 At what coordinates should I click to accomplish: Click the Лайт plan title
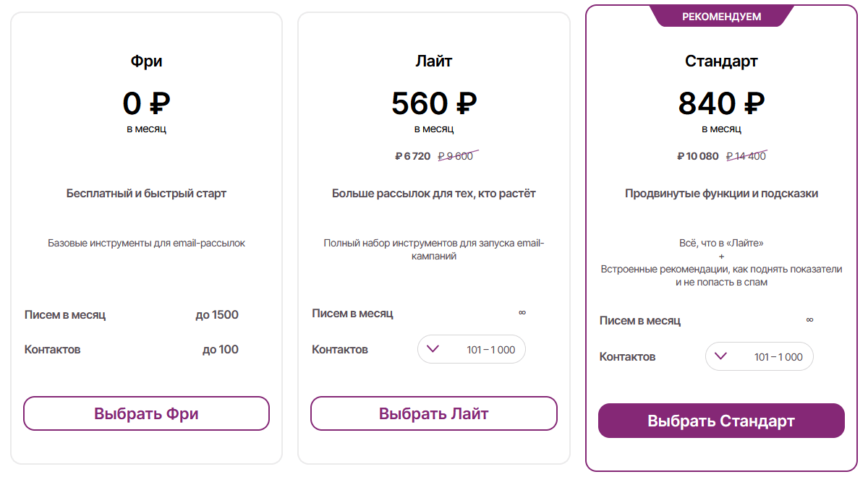434,61
